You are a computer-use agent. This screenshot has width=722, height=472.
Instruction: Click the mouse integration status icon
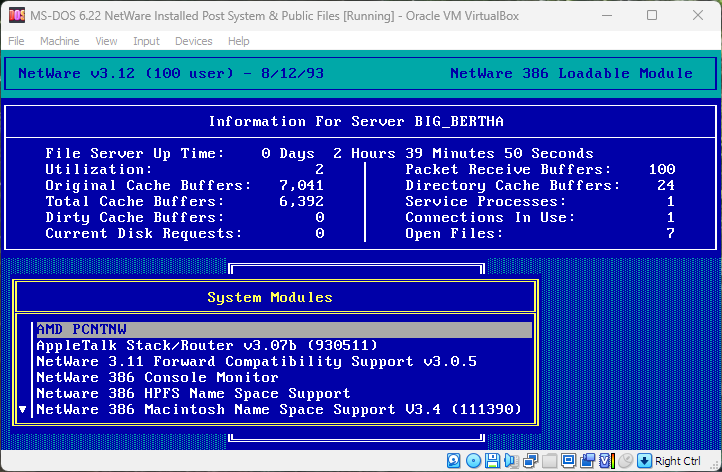[625, 461]
